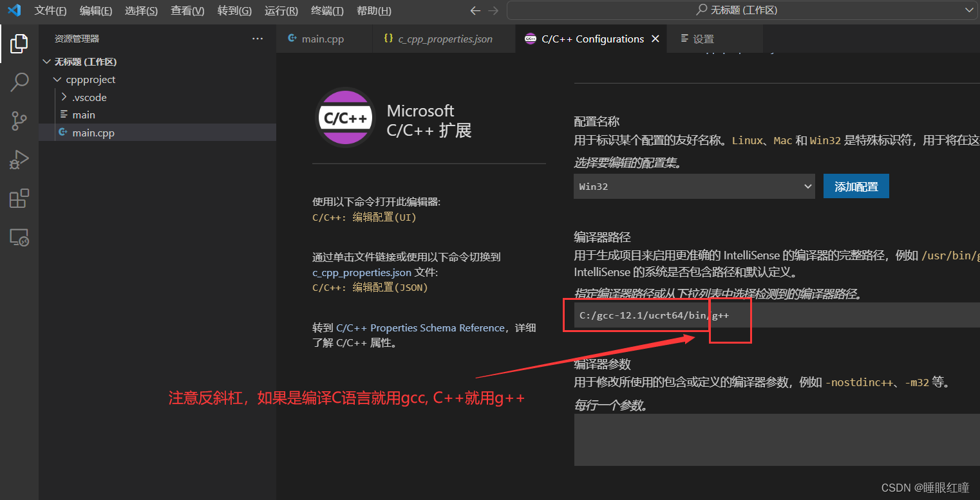Open C/C++ Properties Schema Reference link
Viewport: 980px width, 500px height.
pyautogui.click(x=420, y=328)
